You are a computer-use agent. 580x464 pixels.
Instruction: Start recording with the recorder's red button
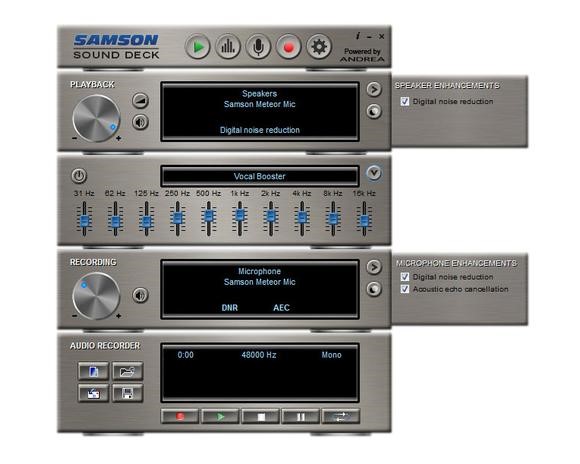180,417
